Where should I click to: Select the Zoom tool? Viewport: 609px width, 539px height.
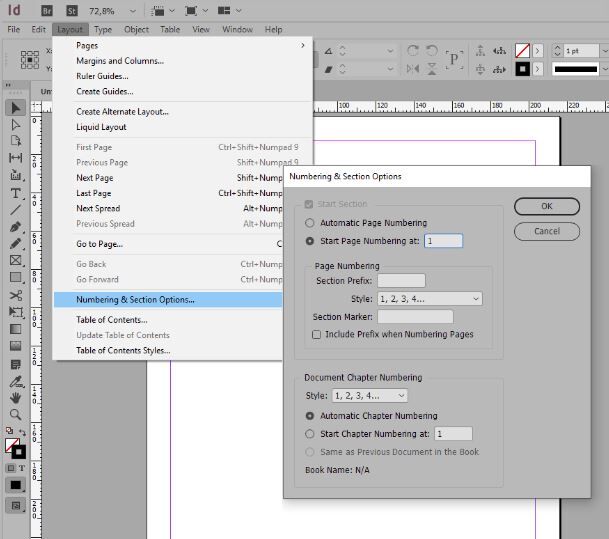(16, 415)
